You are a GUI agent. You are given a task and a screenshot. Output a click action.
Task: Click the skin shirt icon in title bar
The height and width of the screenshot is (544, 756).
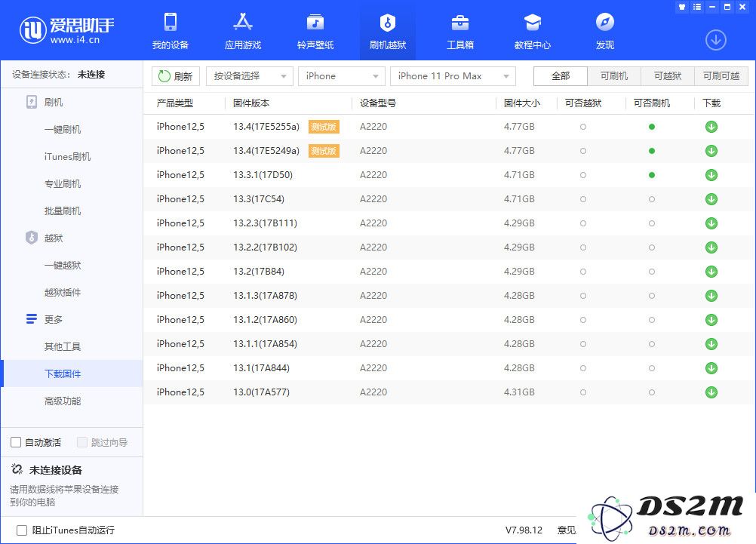click(682, 7)
